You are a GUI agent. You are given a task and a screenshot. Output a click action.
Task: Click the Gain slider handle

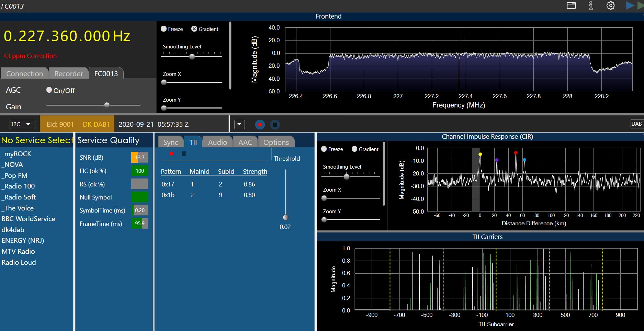tap(107, 105)
